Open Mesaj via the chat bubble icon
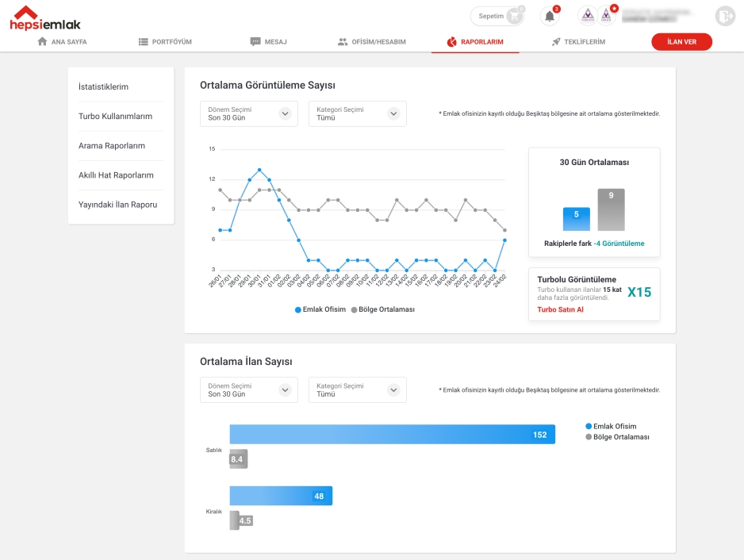 click(255, 42)
